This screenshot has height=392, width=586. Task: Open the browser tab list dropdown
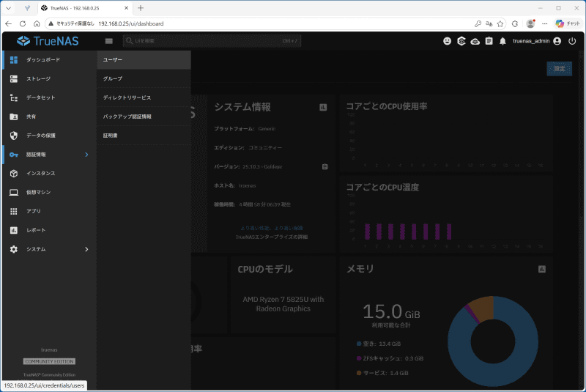(8, 8)
